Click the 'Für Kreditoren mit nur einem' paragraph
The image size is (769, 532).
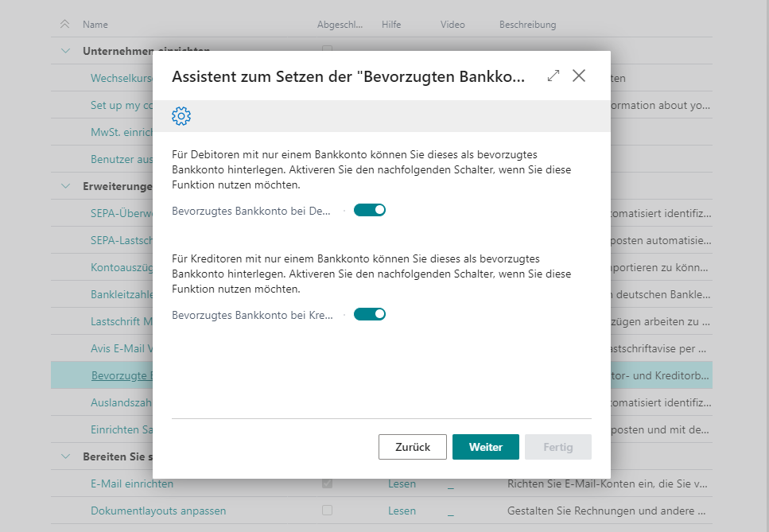pyautogui.click(x=371, y=274)
